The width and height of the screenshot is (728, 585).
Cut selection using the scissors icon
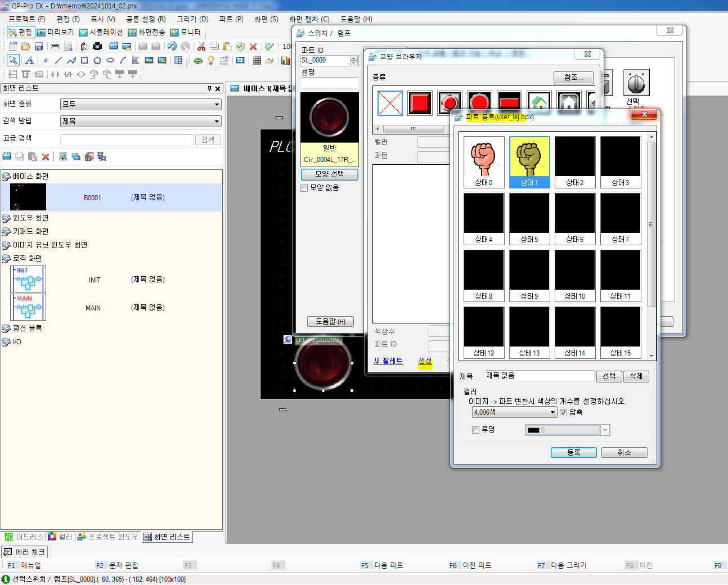(x=201, y=46)
